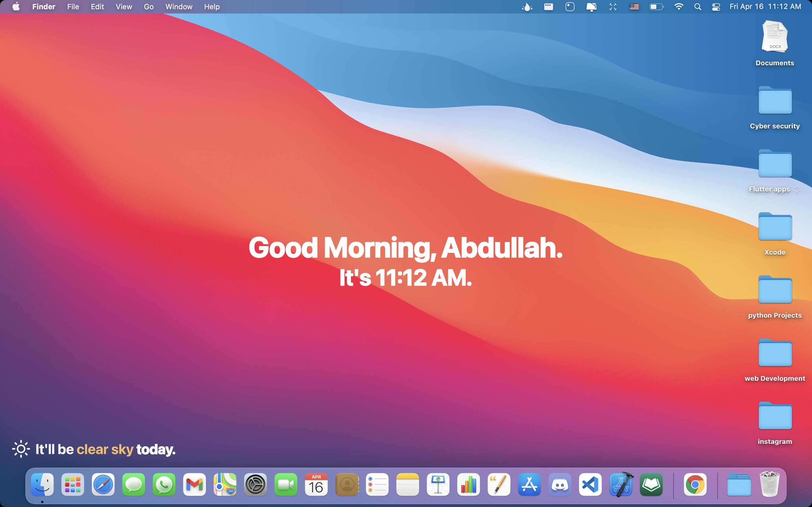Select the Cyber security folder

[775, 101]
